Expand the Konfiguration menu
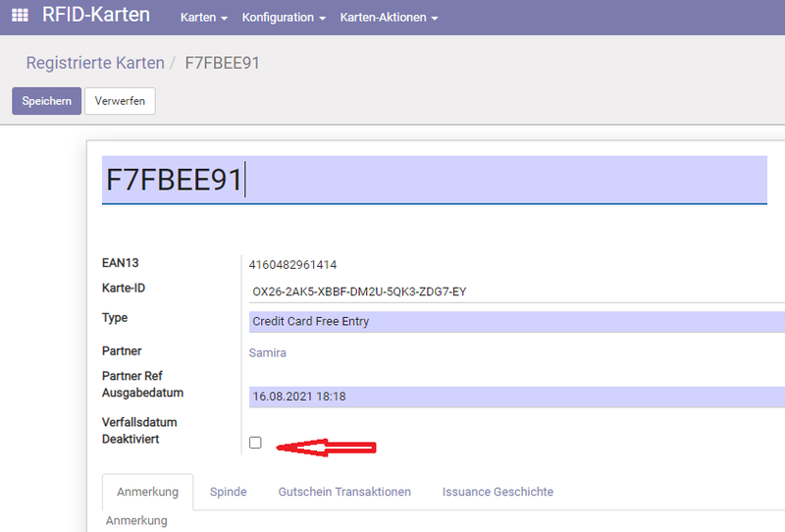The image size is (785, 532). pyautogui.click(x=284, y=18)
